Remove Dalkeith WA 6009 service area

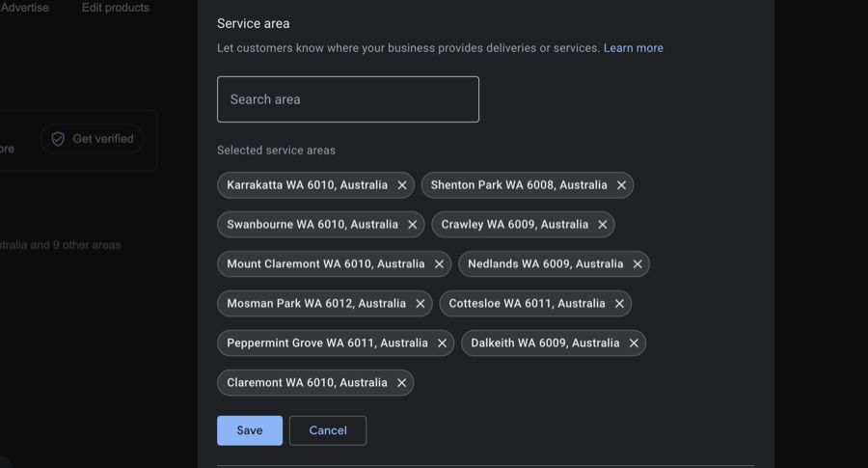pyautogui.click(x=634, y=344)
